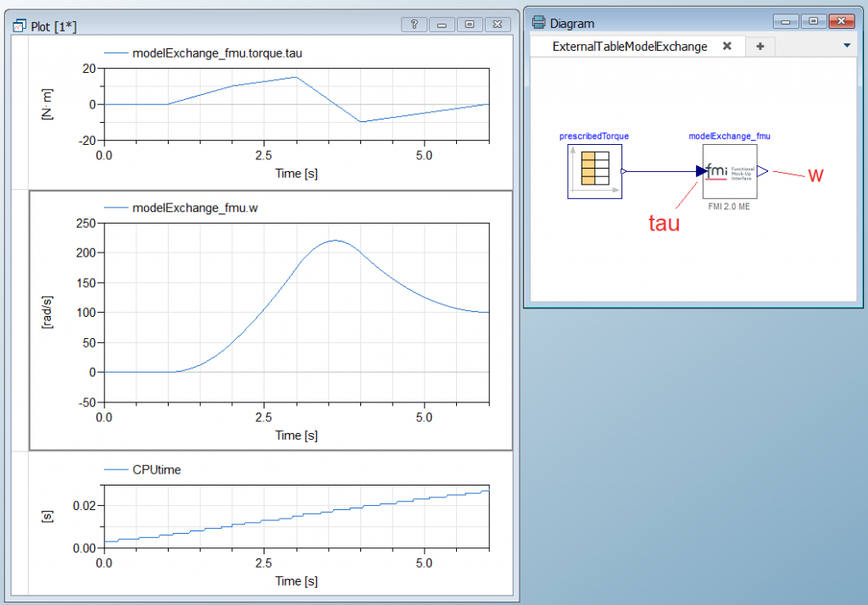This screenshot has height=605, width=868.
Task: Click the [rad/s] y-axis unit label
Action: pyautogui.click(x=47, y=313)
